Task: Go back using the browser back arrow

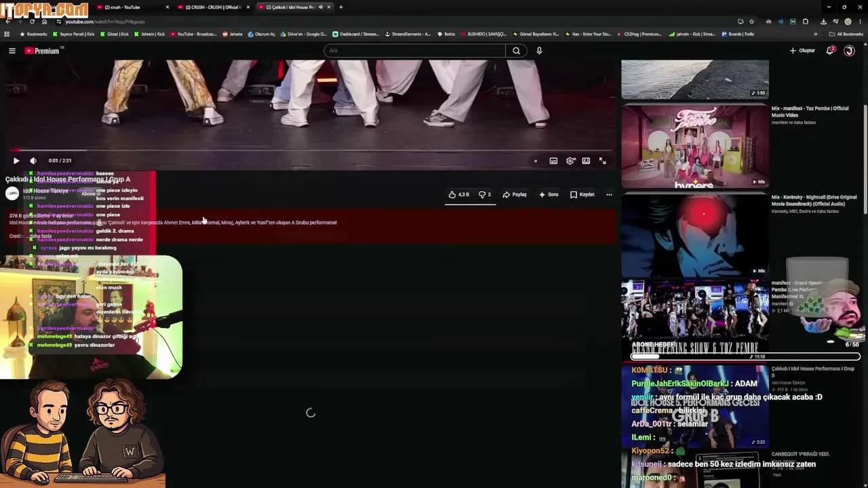Action: coord(7,22)
